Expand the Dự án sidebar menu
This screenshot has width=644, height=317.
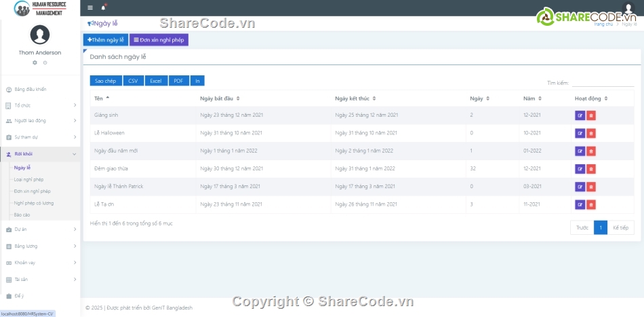[x=40, y=229]
